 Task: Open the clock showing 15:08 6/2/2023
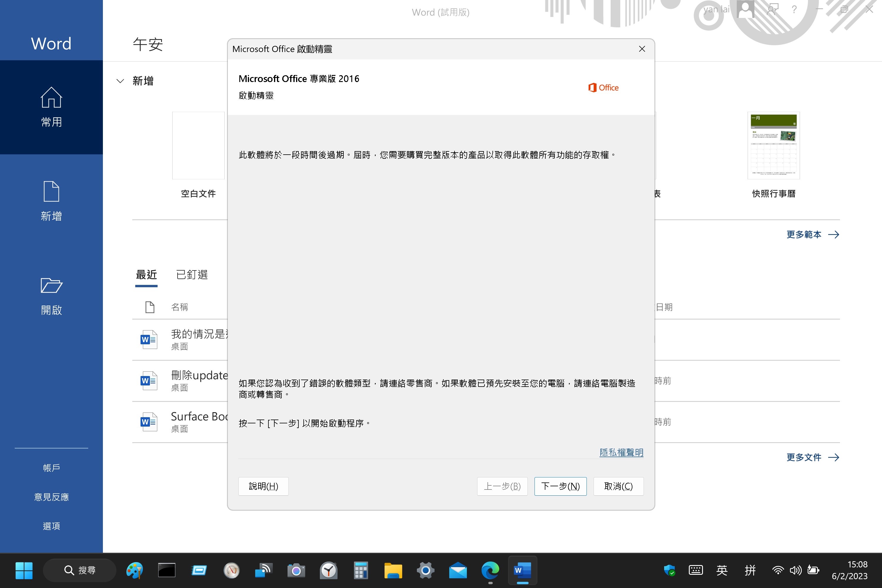point(850,570)
